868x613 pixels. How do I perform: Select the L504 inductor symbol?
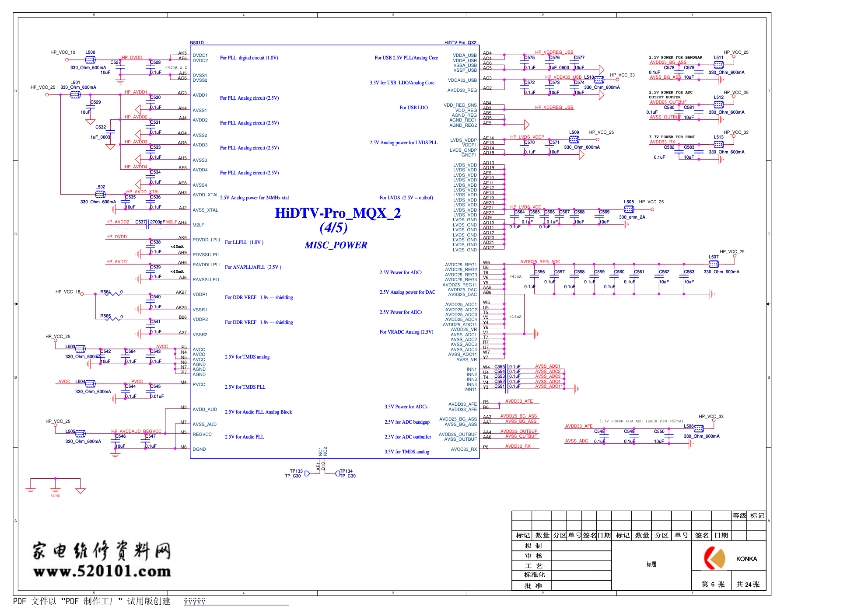91,384
